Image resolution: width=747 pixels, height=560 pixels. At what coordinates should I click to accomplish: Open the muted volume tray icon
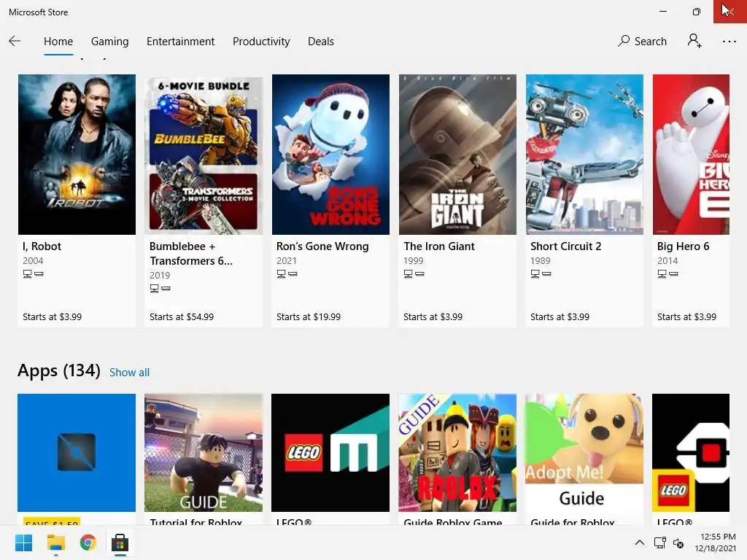coord(678,542)
